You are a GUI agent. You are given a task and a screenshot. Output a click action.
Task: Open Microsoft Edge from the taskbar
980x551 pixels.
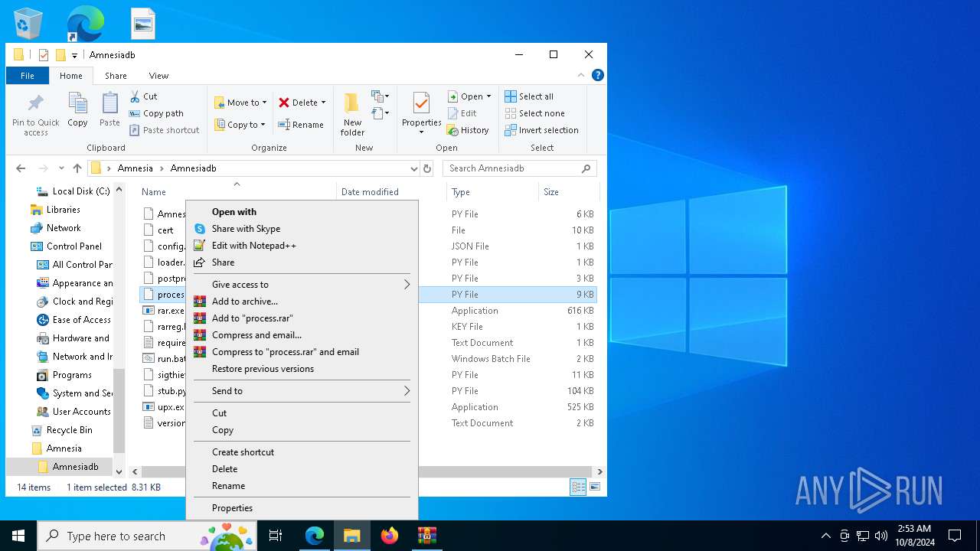315,536
